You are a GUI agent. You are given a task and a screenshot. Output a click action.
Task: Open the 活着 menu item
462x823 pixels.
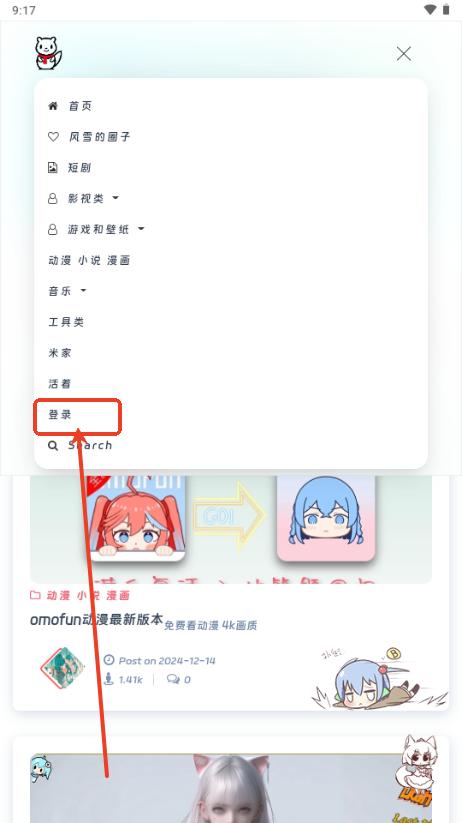[60, 384]
